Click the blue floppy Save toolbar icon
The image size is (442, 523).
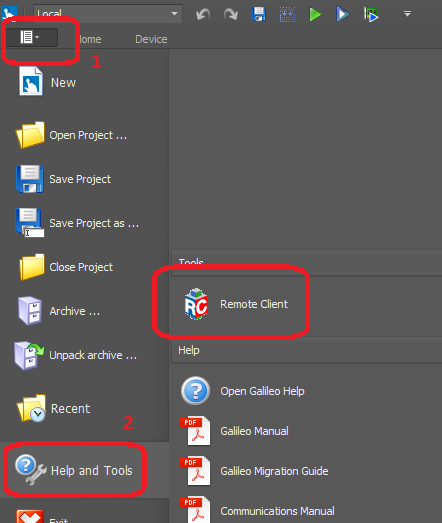[259, 14]
